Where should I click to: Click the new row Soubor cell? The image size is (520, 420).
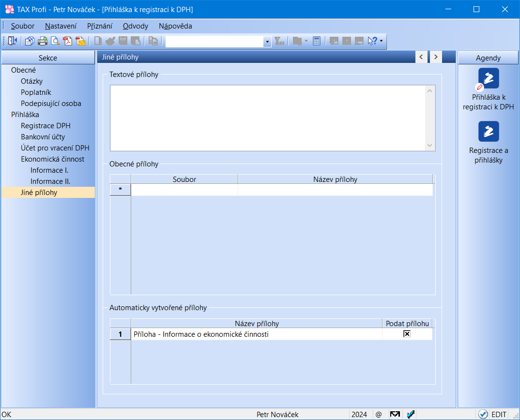(x=184, y=190)
